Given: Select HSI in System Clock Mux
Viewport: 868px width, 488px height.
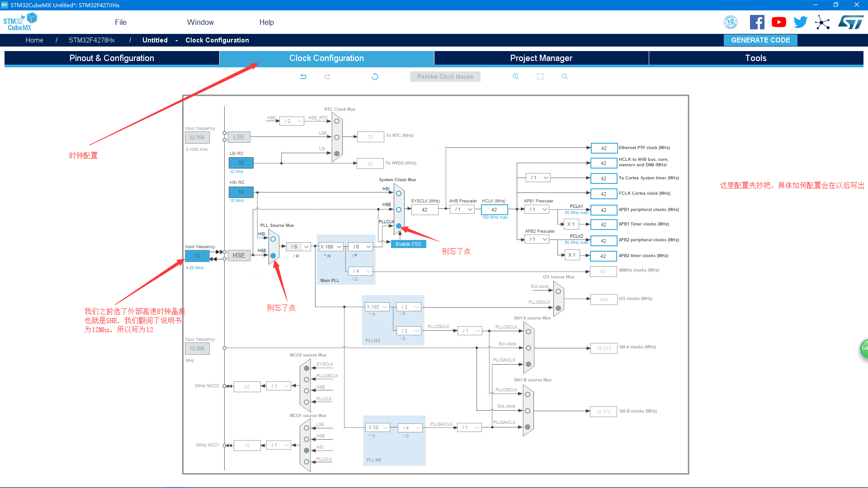Looking at the screenshot, I should pos(399,193).
